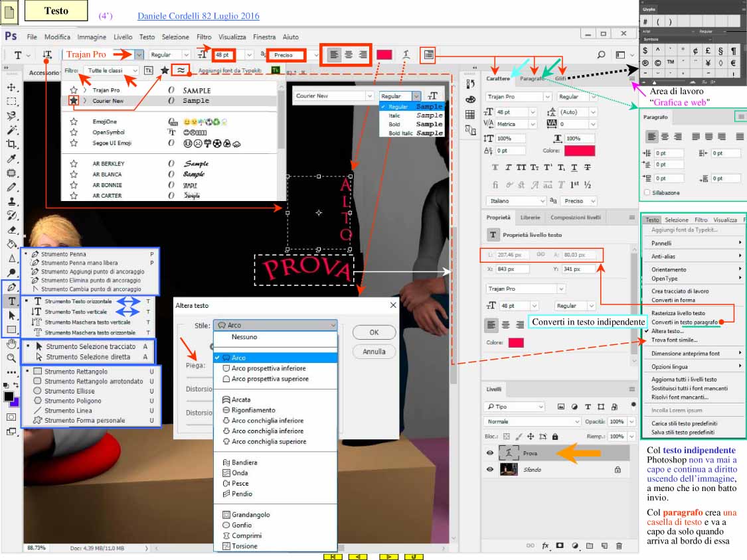This screenshot has height=560, width=747.
Task: Open the Daniele Cordelli 82 Luglio 2016 link
Action: 199,16
